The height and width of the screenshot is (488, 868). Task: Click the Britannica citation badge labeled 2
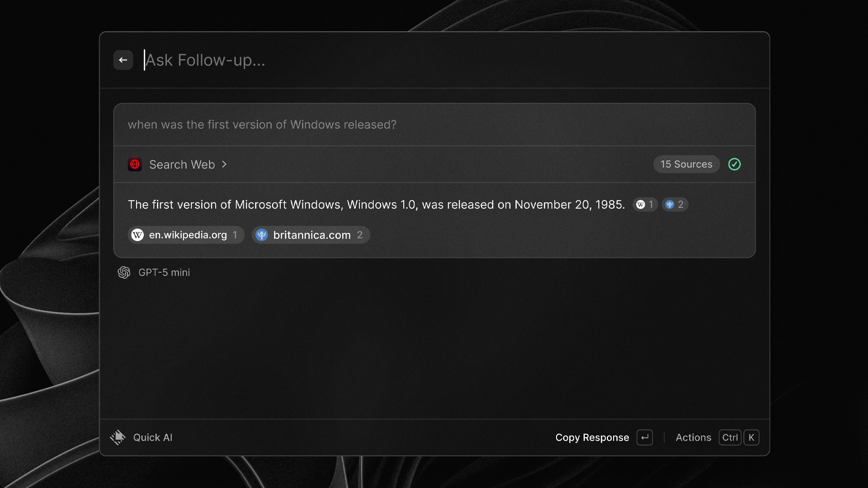point(675,204)
